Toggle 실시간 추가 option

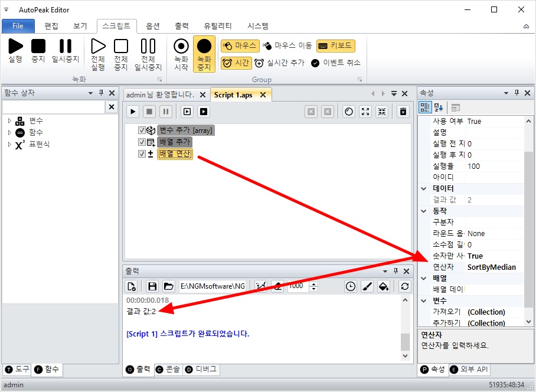pyautogui.click(x=279, y=63)
